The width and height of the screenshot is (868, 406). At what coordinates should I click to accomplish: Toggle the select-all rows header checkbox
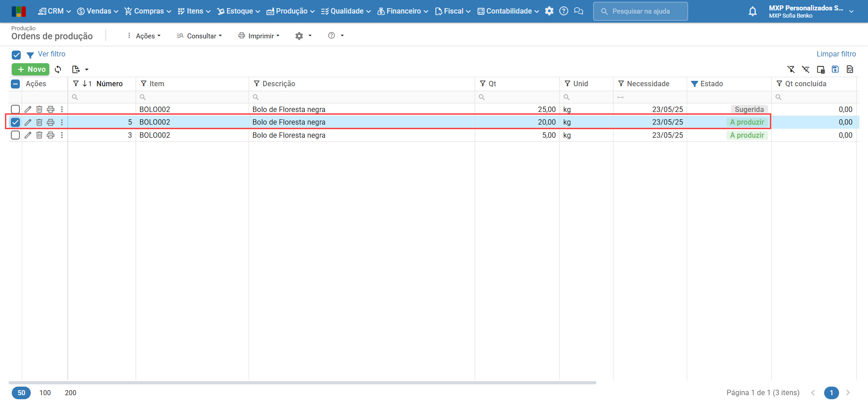15,84
